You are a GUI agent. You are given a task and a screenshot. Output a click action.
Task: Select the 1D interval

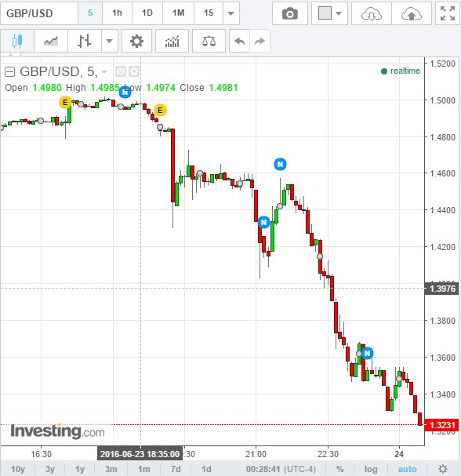click(147, 13)
